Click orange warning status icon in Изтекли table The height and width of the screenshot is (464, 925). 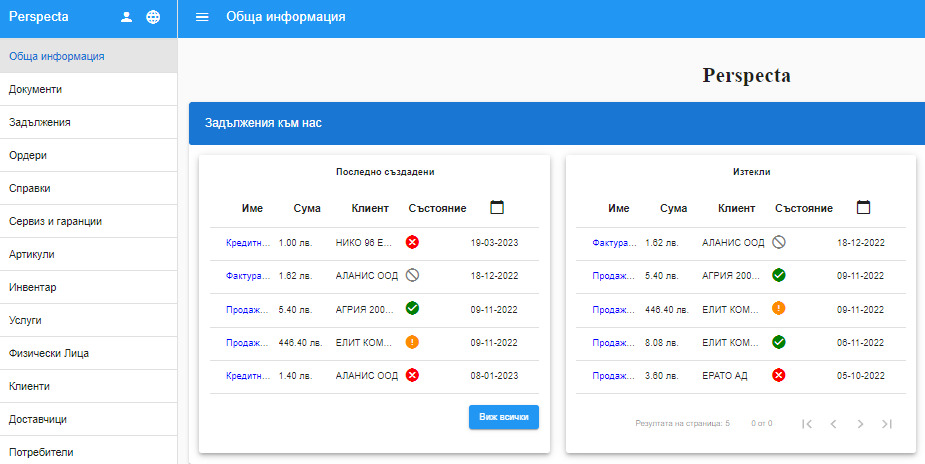pyautogui.click(x=779, y=308)
